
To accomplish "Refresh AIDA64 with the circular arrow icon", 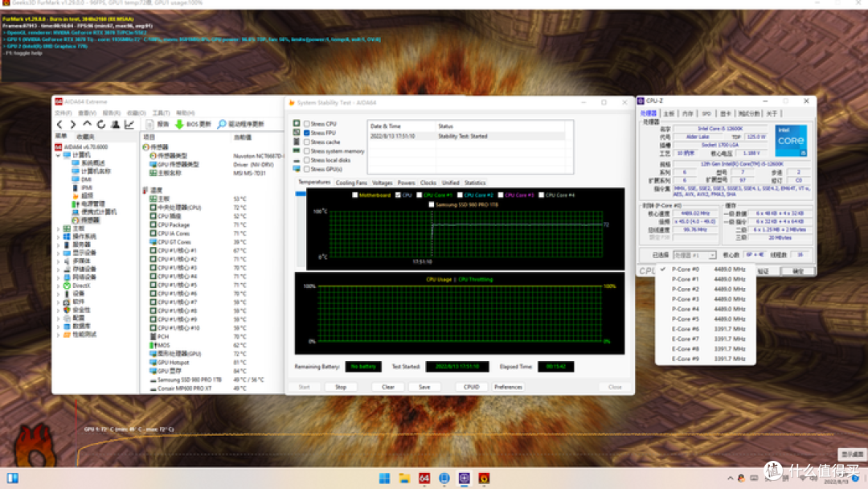I will coord(100,125).
